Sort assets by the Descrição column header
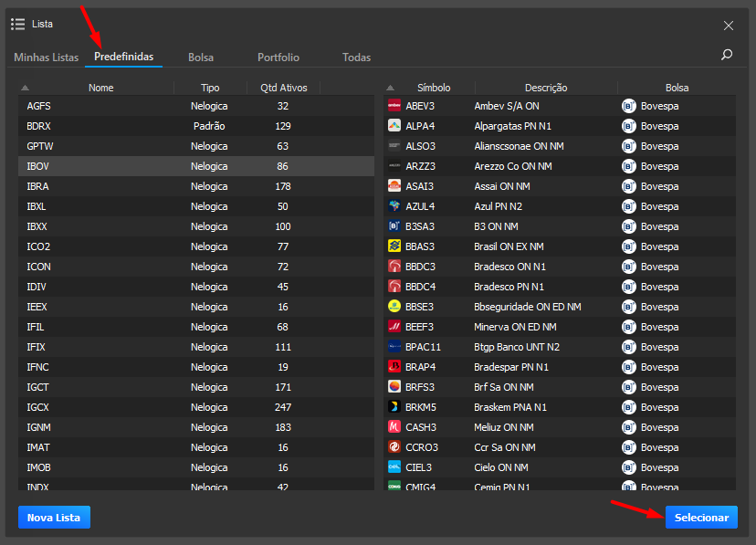 tap(546, 88)
